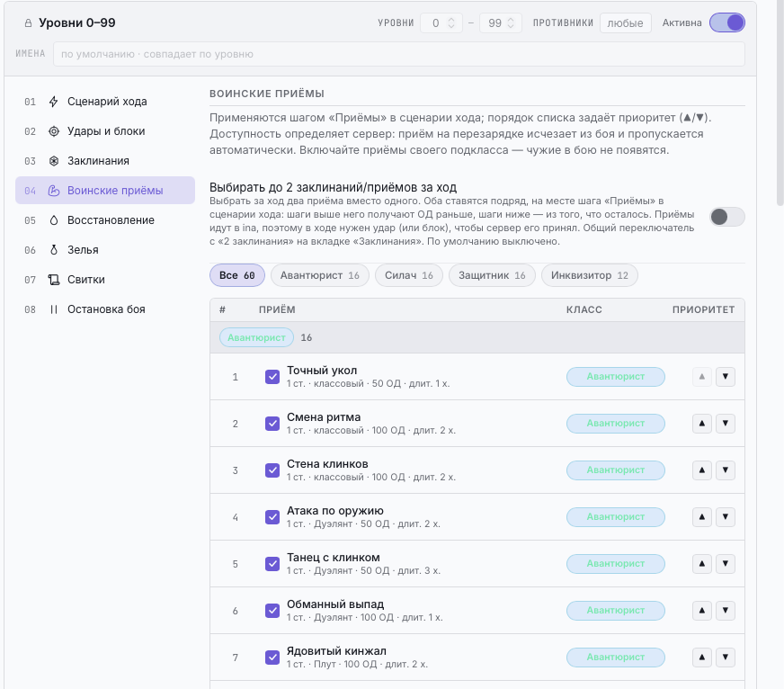
Task: Click the target icon for Удары и блоки
Action: pyautogui.click(x=54, y=131)
